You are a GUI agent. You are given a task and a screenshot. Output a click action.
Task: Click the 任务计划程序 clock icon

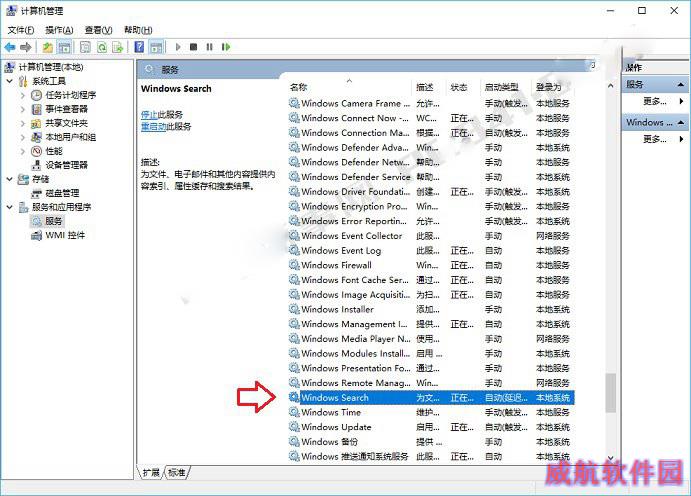(37, 95)
